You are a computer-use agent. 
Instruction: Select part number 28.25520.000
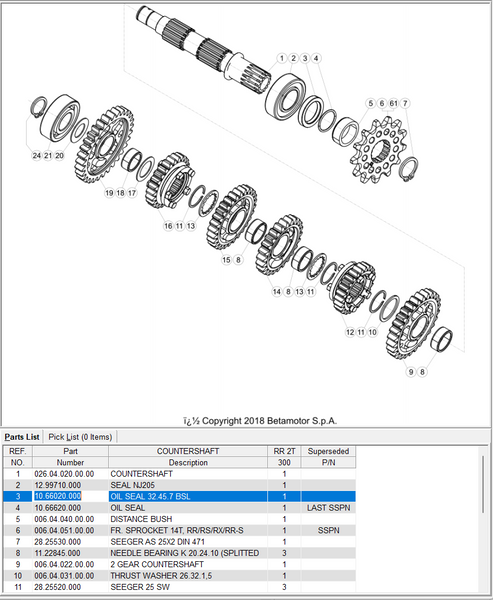pyautogui.click(x=58, y=587)
